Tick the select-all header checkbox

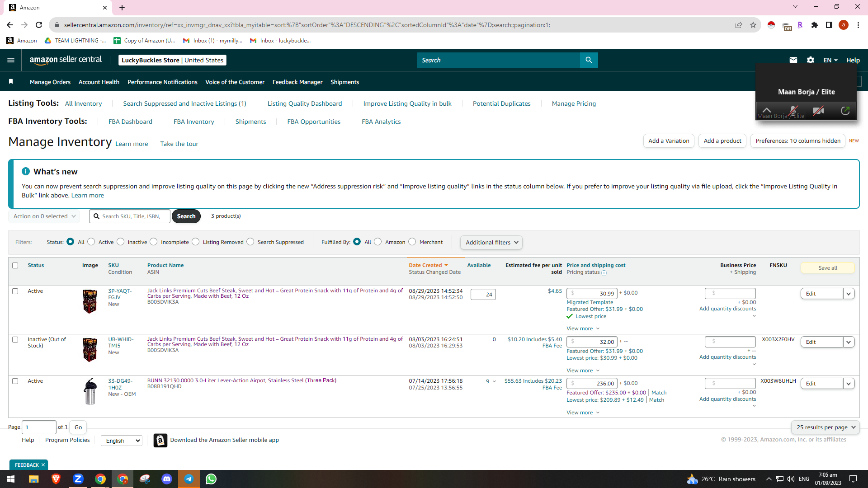click(x=15, y=265)
